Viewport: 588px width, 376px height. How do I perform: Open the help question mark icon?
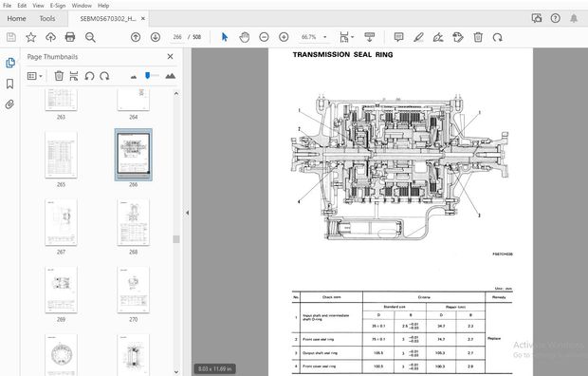pos(556,18)
